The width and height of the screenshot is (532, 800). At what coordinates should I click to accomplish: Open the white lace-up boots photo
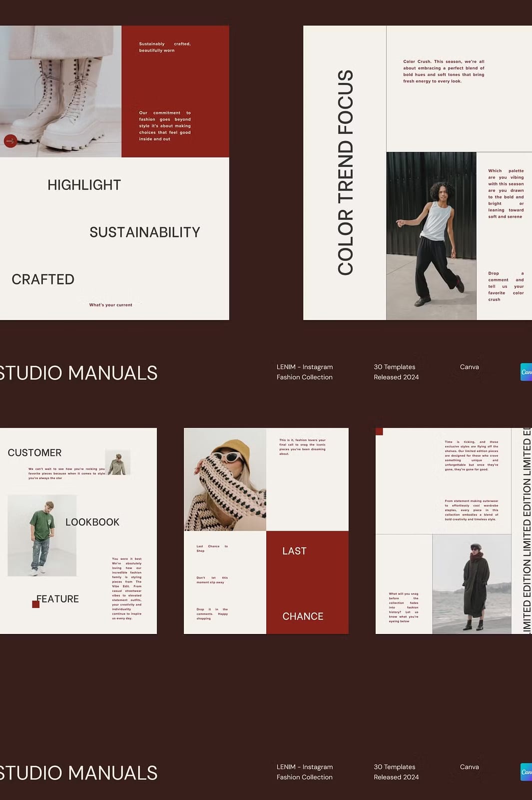[60, 91]
